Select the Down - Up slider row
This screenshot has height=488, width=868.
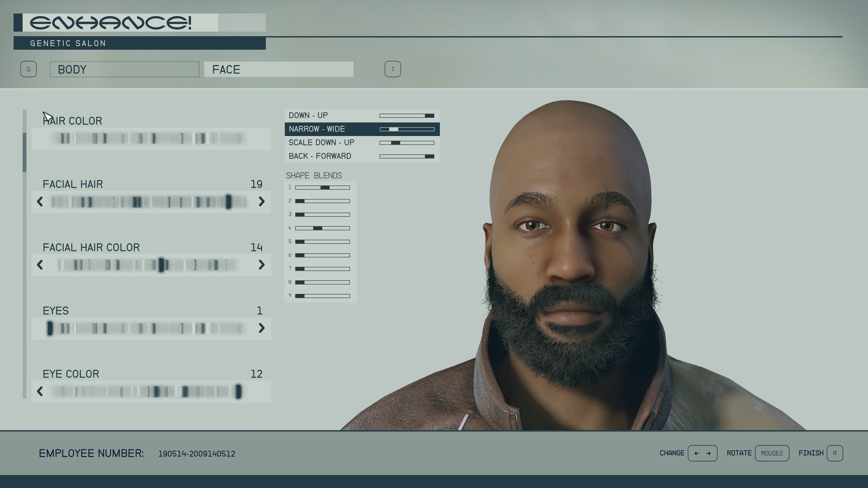tap(362, 115)
